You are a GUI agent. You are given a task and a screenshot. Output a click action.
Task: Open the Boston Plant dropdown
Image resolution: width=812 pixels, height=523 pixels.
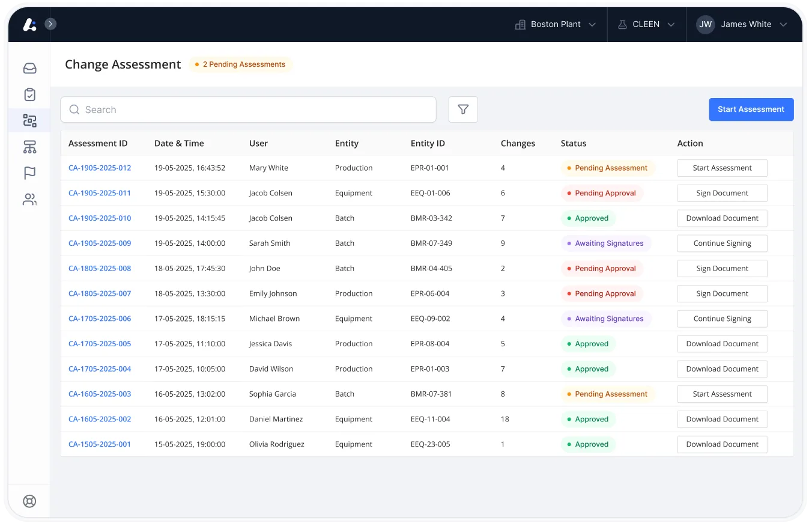[x=556, y=25]
